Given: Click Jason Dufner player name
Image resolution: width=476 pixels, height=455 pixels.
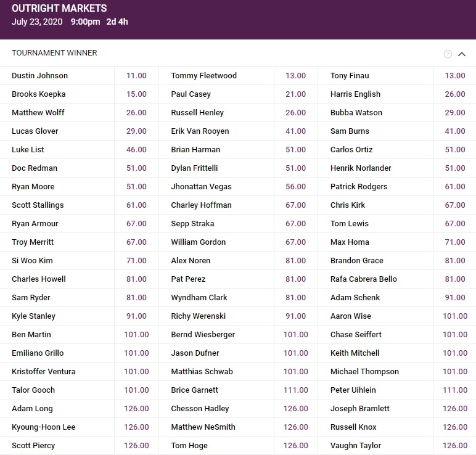Looking at the screenshot, I should point(195,353).
